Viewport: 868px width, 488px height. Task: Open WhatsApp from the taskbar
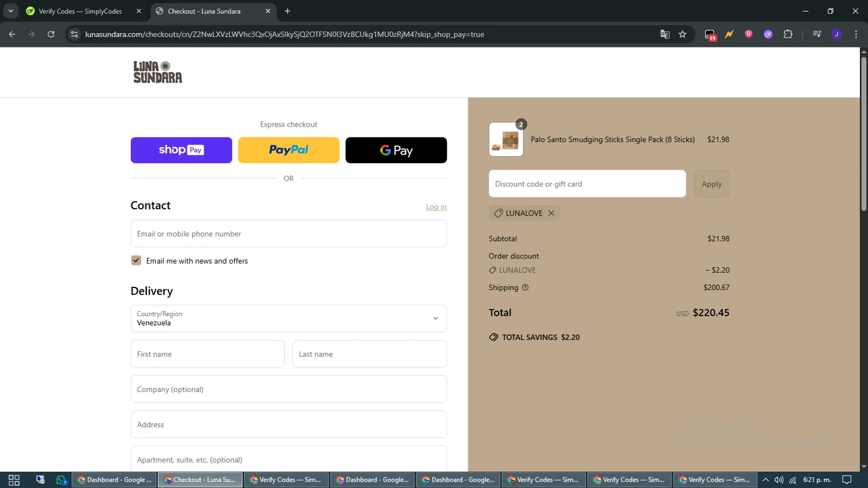(x=61, y=480)
